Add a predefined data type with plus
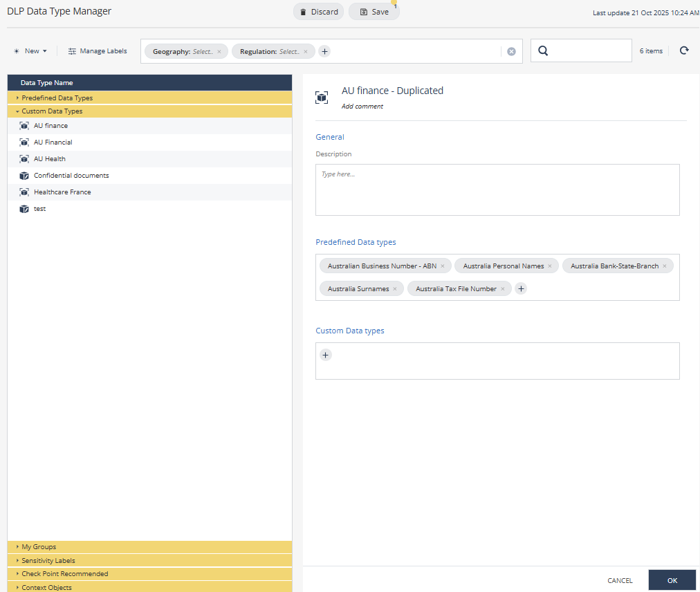Image resolution: width=700 pixels, height=592 pixels. pos(521,289)
